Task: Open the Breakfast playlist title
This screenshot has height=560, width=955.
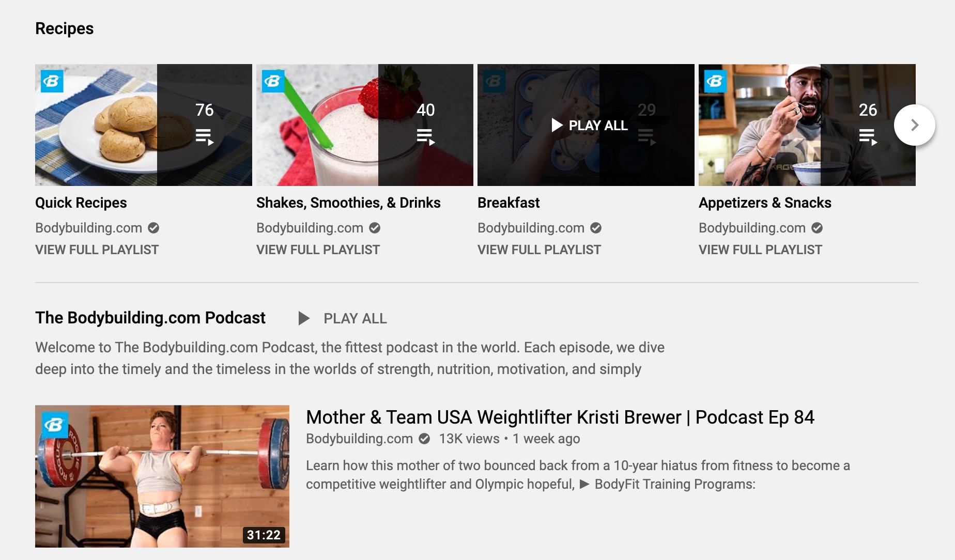Action: pyautogui.click(x=509, y=203)
